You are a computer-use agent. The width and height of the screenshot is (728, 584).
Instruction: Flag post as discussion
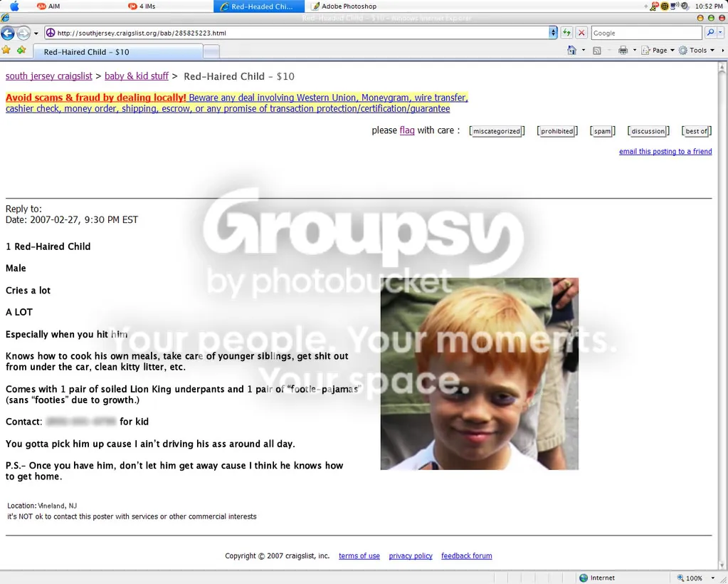[x=648, y=131]
